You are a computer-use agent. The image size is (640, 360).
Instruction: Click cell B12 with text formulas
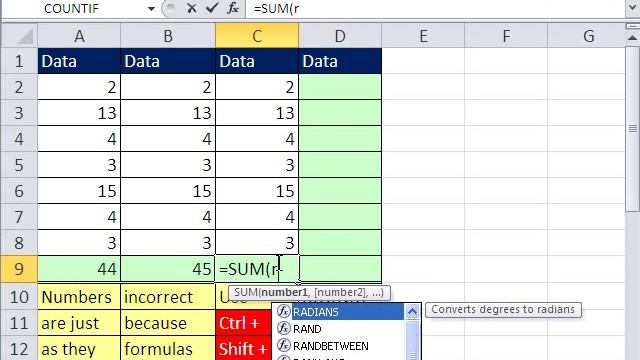(x=168, y=349)
